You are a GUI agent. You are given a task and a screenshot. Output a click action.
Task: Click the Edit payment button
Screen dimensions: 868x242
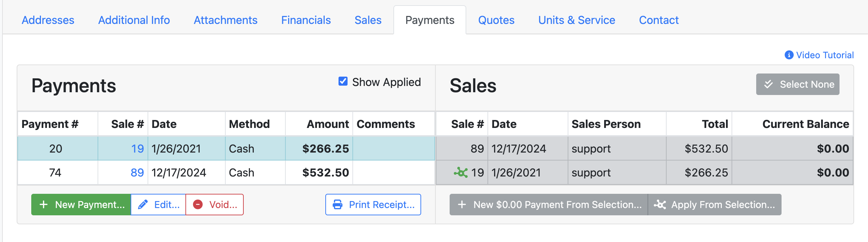point(158,205)
